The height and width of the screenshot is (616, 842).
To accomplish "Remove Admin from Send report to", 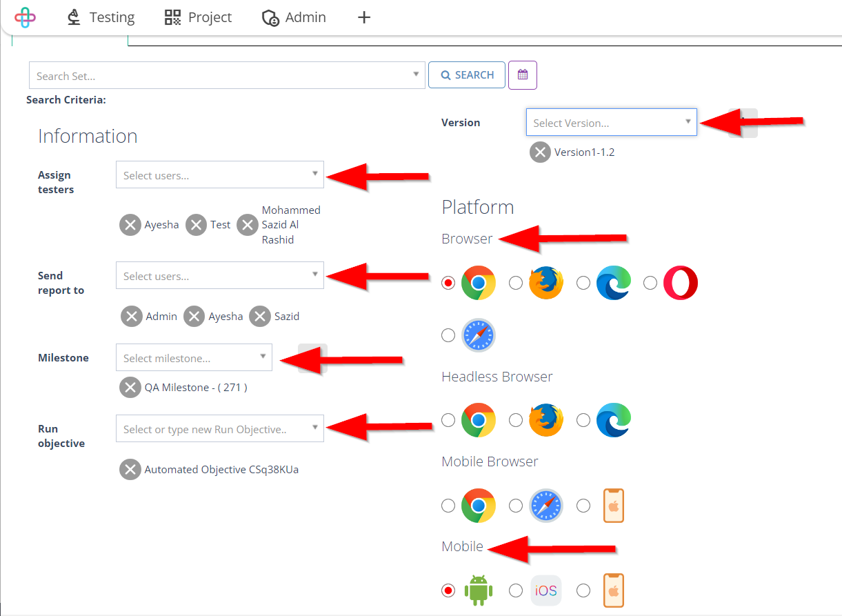I will click(132, 317).
